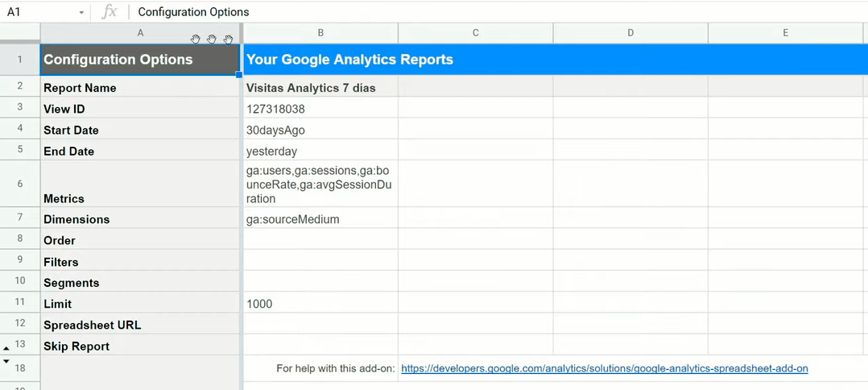Select the Visitas Analytics 7 días cell
This screenshot has height=390, width=868.
(320, 86)
